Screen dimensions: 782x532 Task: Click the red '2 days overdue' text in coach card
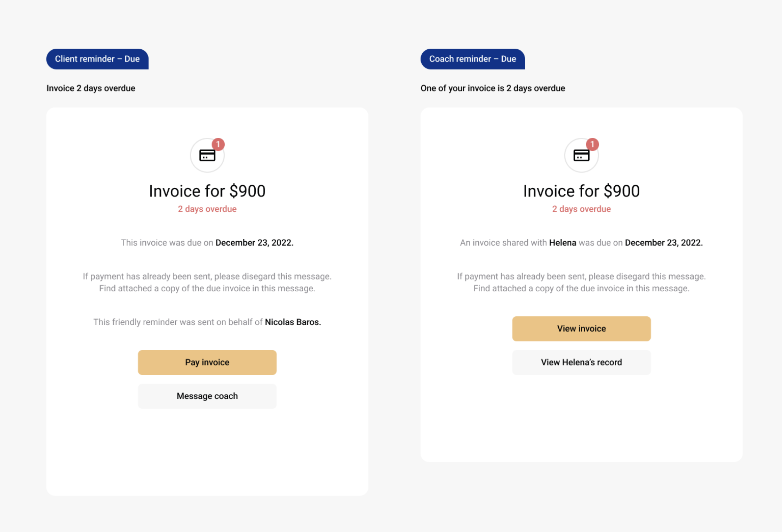coord(581,209)
